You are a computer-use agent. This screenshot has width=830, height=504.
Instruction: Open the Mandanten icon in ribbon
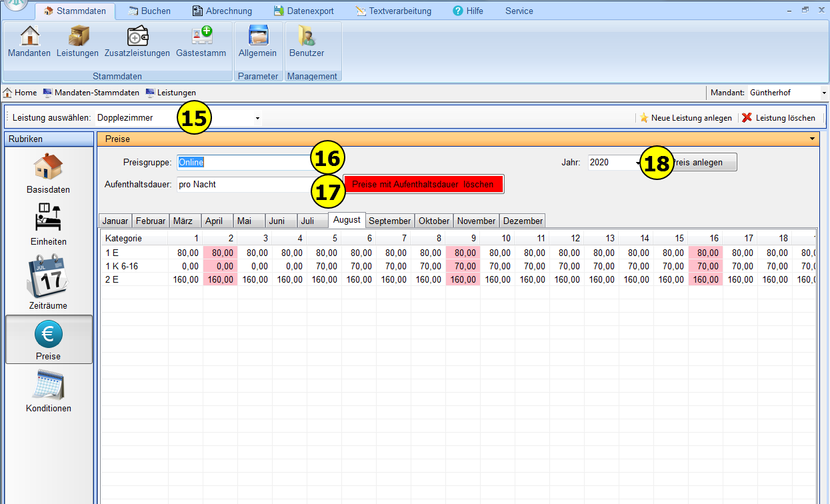click(x=29, y=41)
